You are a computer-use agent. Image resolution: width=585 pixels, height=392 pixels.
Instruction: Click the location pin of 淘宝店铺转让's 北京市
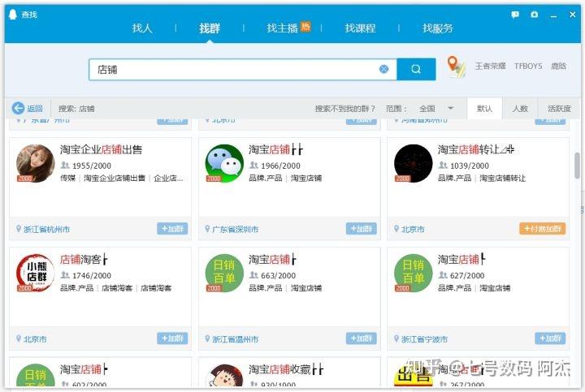pyautogui.click(x=396, y=228)
